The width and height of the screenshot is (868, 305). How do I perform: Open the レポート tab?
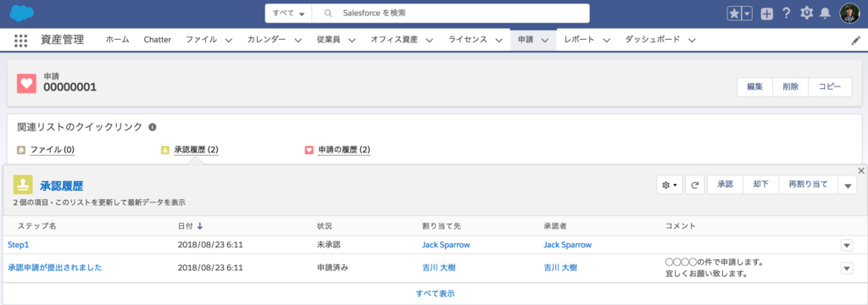(580, 40)
